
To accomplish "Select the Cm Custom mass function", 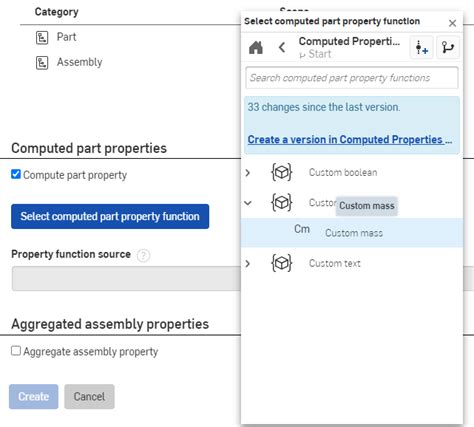I will (352, 233).
